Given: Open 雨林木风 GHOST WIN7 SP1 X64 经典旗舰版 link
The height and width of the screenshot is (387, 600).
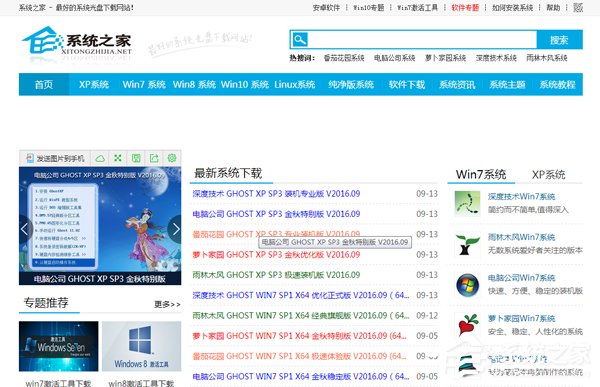Looking at the screenshot, I should pos(301,315).
